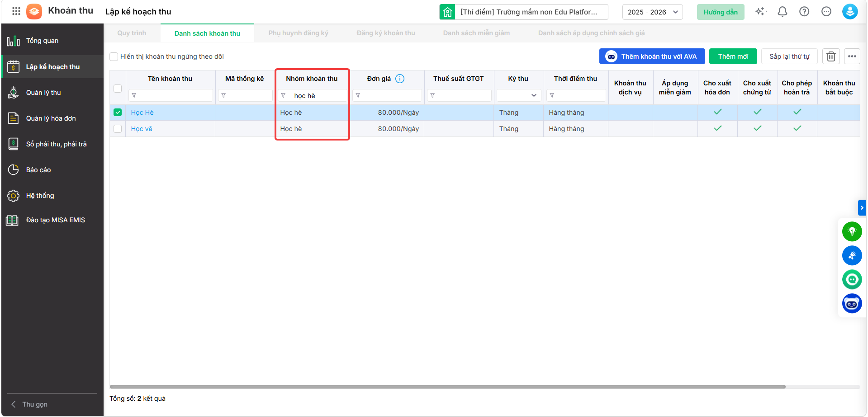Open Hệ thống in sidebar

pos(52,196)
